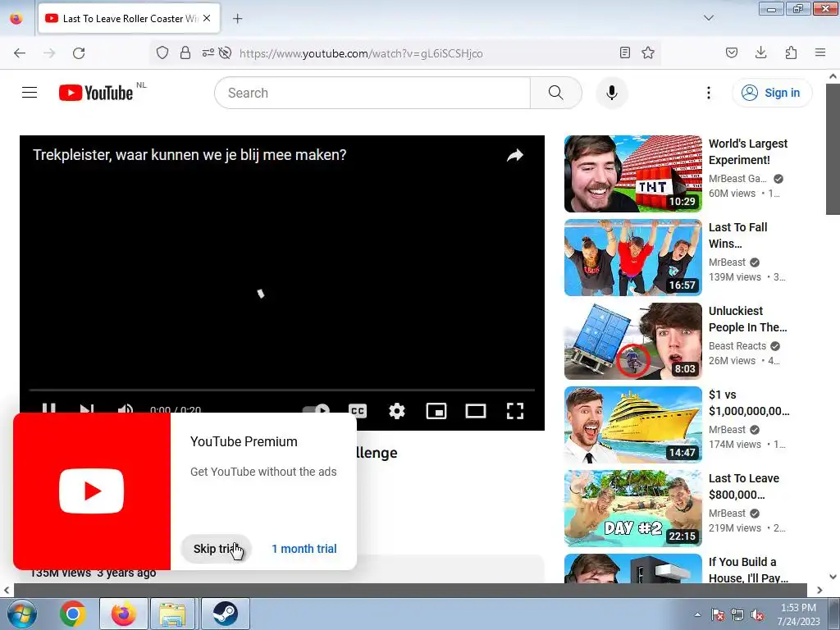The width and height of the screenshot is (840, 630).
Task: Seek on the video progress bar
Action: click(x=282, y=390)
